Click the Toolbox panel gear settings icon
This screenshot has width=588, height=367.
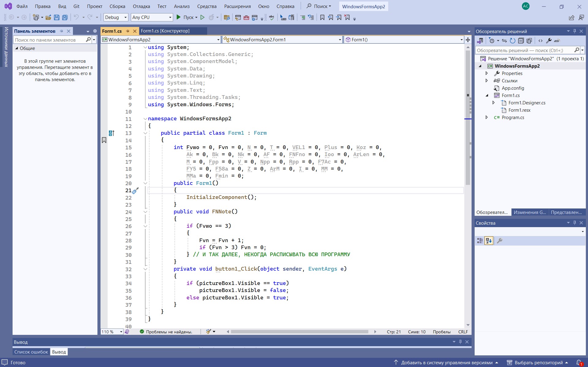point(95,31)
